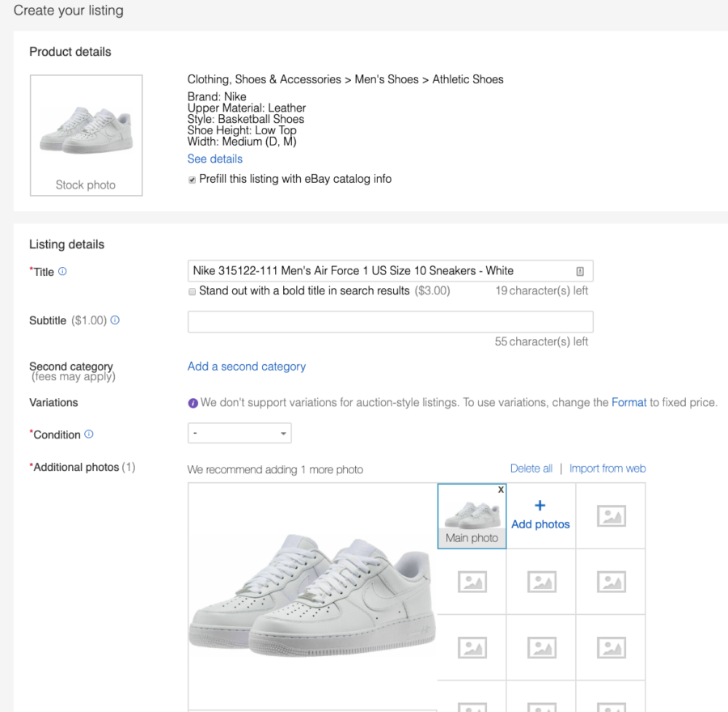
Task: Open the Subtitle info tooltip icon
Action: point(115,320)
